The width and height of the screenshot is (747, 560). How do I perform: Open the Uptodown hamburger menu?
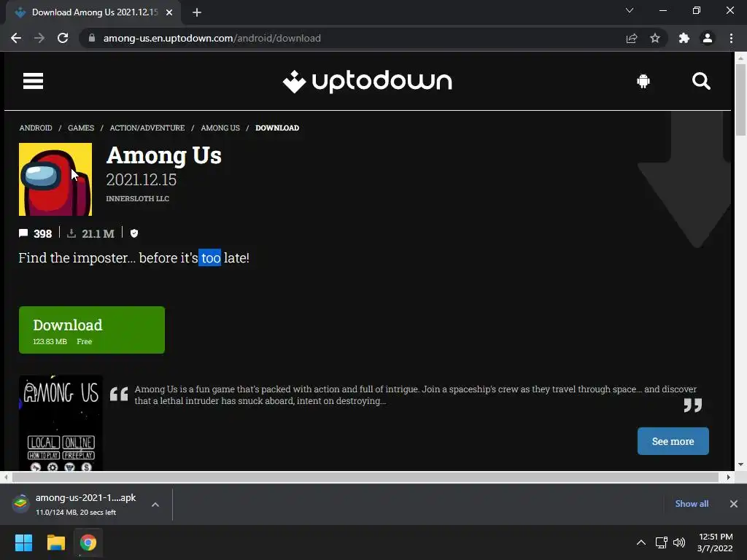point(33,81)
